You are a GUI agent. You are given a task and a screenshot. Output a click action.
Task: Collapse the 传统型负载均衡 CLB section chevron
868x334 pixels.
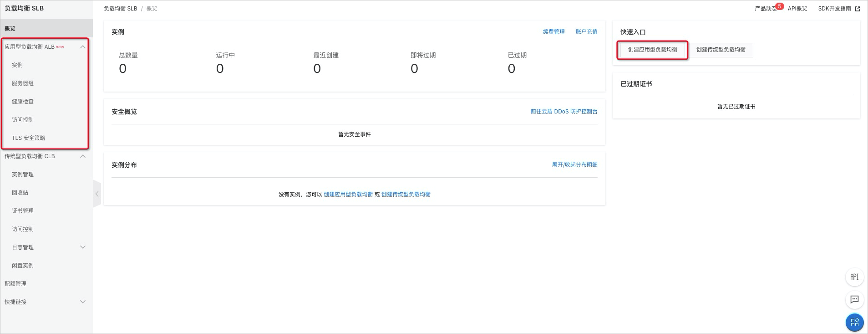tap(83, 156)
